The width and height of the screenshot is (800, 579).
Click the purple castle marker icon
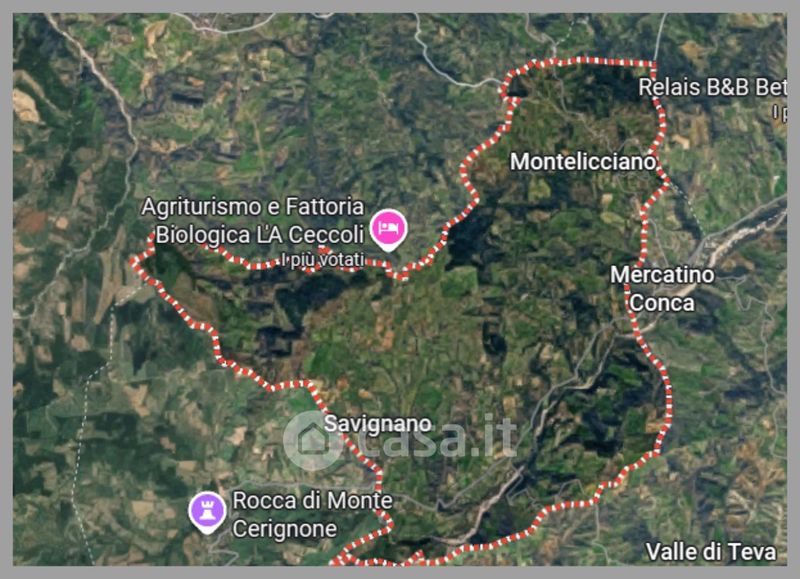pyautogui.click(x=207, y=512)
